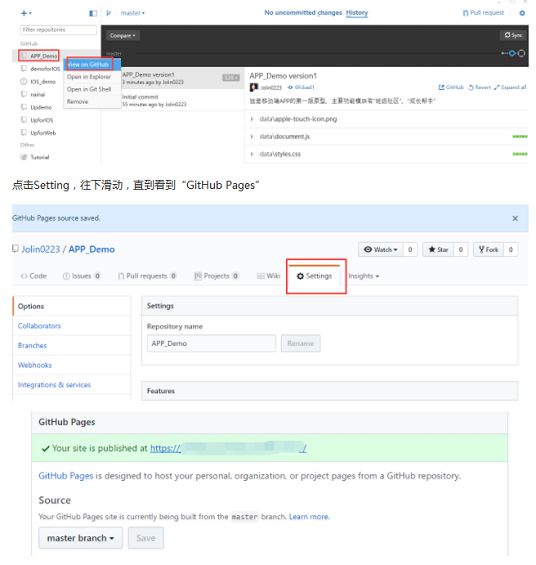Viewport: 536px width, 565px height.
Task: Click Jolin0223 avatar in commit header
Action: point(254,87)
